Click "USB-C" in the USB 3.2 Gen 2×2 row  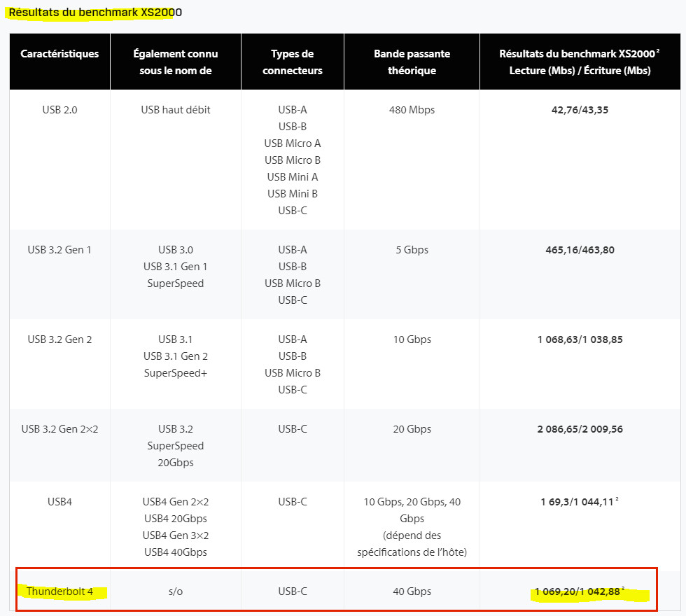coord(293,429)
